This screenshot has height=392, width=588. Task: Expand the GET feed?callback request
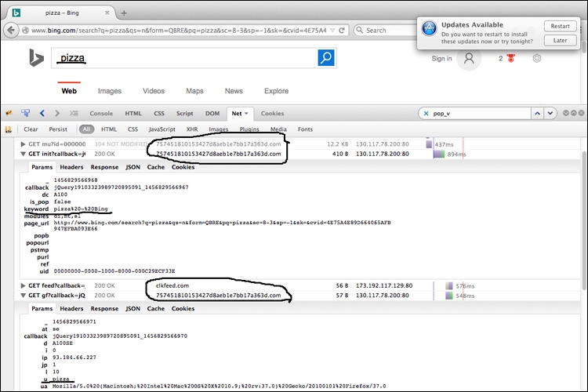[23, 285]
